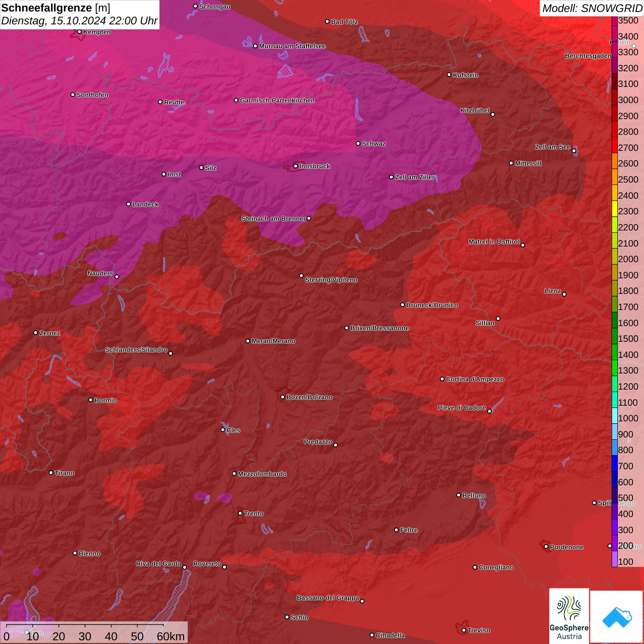This screenshot has width=644, height=644.
Task: Click the Garmisch-Partenkirchen label
Action: tap(277, 100)
